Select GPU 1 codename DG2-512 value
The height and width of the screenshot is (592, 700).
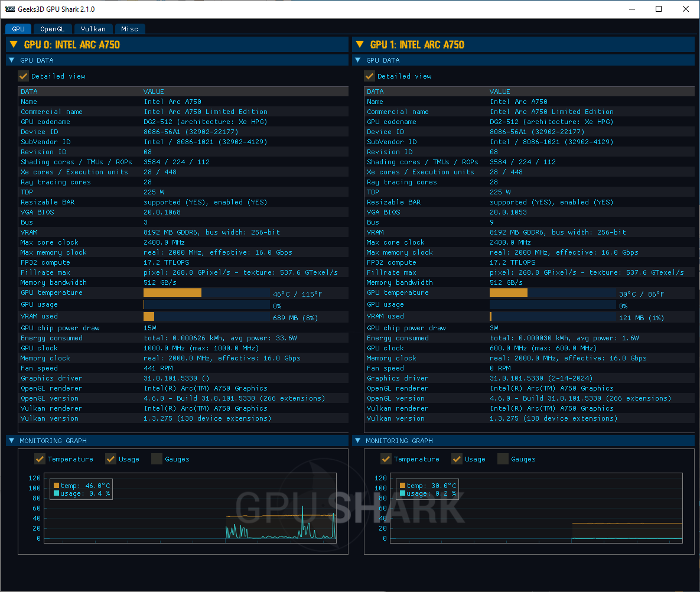551,122
